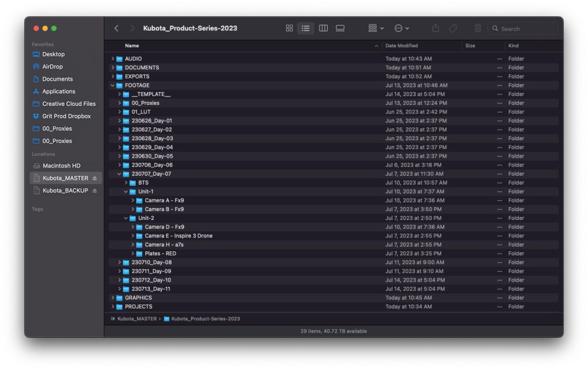The width and height of the screenshot is (588, 370).
Task: Expand Camera E - Inspire 3 Drone
Action: tap(133, 236)
